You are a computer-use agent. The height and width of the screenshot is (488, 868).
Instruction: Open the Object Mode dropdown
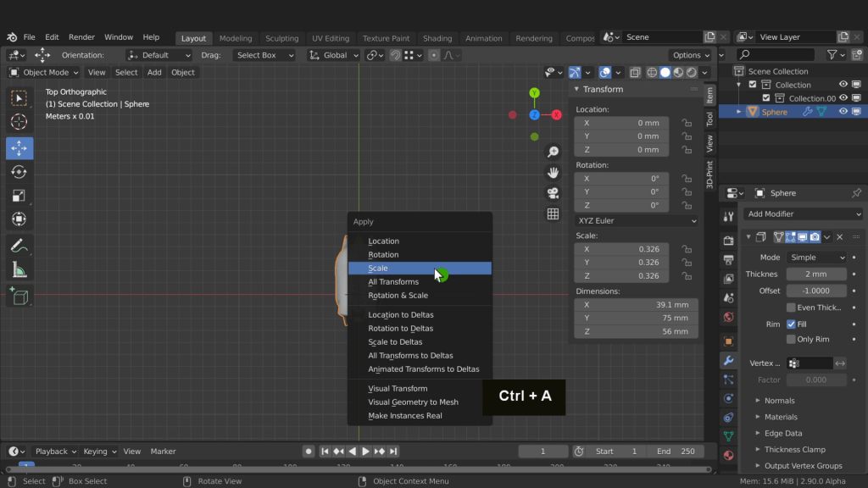tap(44, 73)
